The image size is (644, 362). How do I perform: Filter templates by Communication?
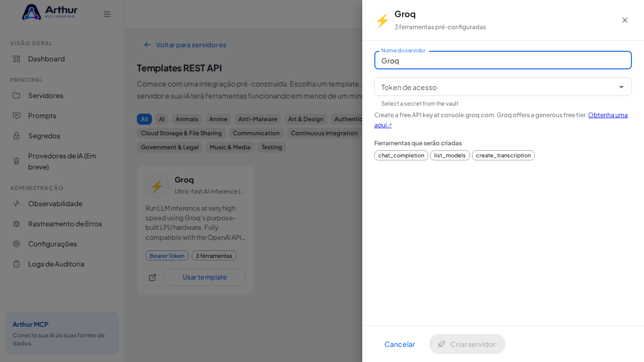coord(256,133)
